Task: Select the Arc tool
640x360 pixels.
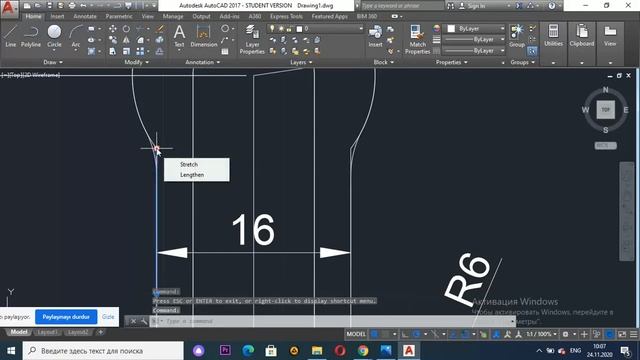Action: [x=76, y=36]
